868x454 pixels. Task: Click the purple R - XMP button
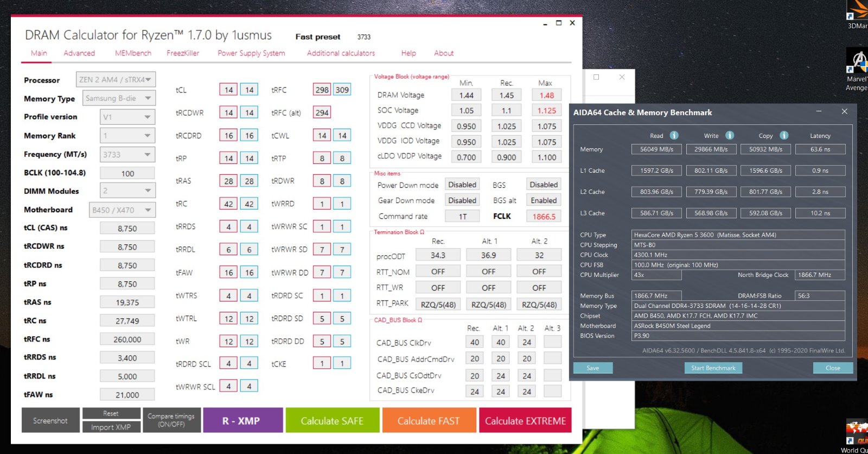pyautogui.click(x=243, y=420)
